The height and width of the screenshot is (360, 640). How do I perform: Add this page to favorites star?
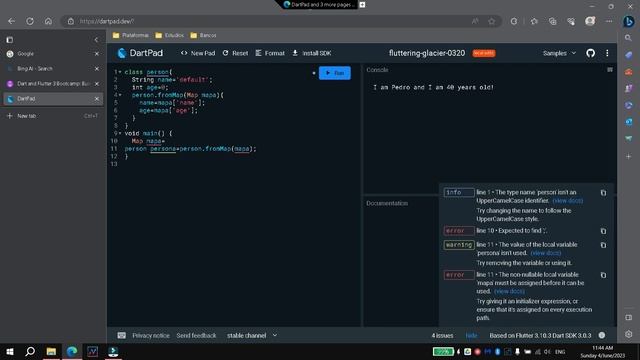(x=491, y=21)
